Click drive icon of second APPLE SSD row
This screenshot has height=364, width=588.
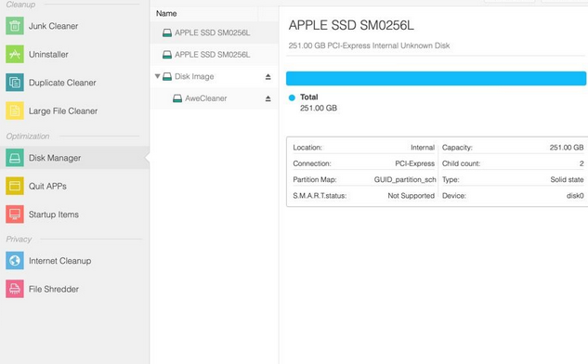tap(167, 55)
